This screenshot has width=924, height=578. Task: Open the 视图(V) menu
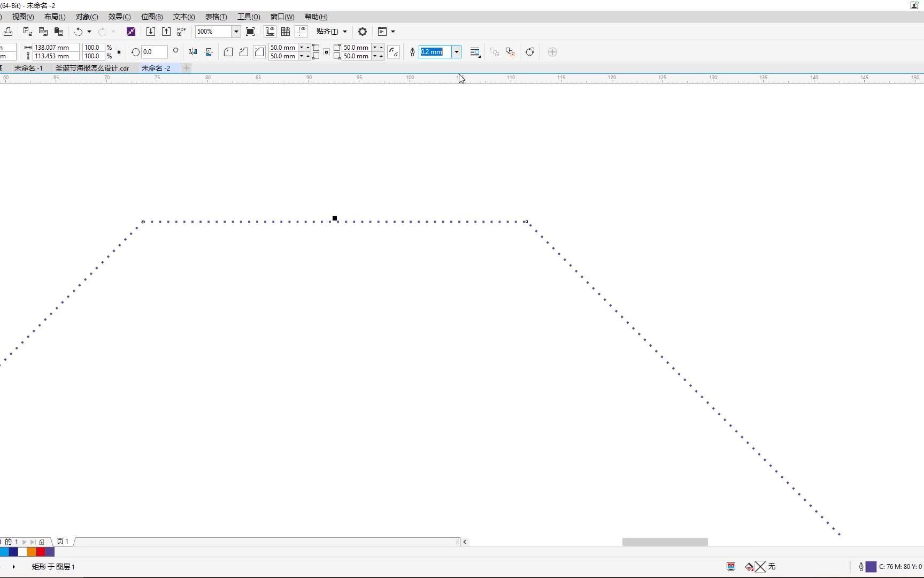[23, 17]
